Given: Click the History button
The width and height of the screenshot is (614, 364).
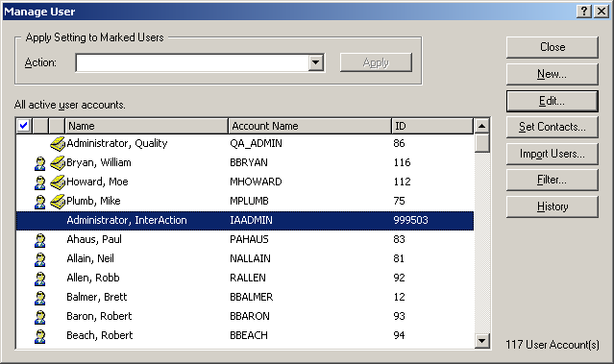Looking at the screenshot, I should 553,206.
